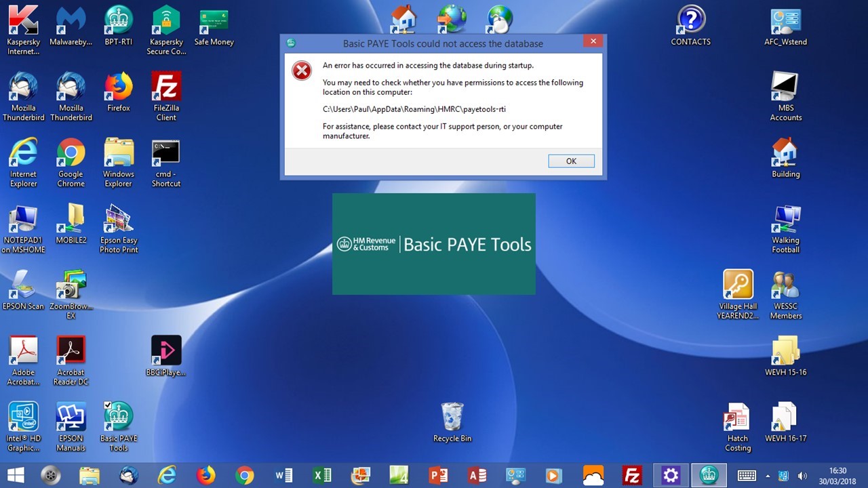Viewport: 868px width, 488px height.
Task: Select the Malwarebytes desktop shortcut
Action: coord(71,26)
